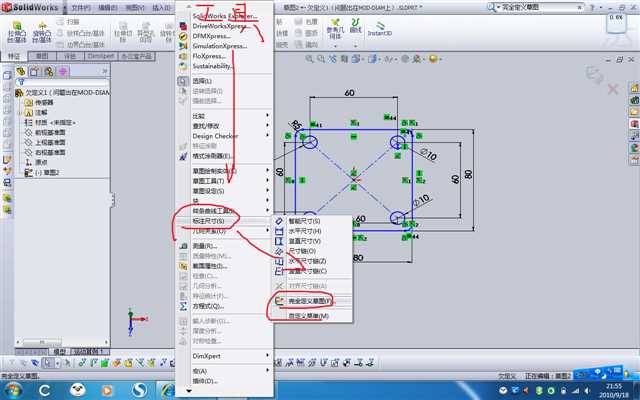Click the search box in title bar
The width and height of the screenshot is (640, 400).
coord(536,7)
